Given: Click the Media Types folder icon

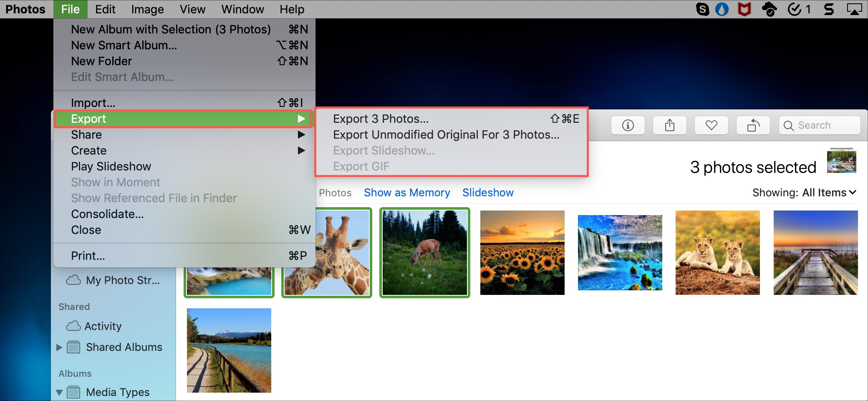Looking at the screenshot, I should (73, 392).
